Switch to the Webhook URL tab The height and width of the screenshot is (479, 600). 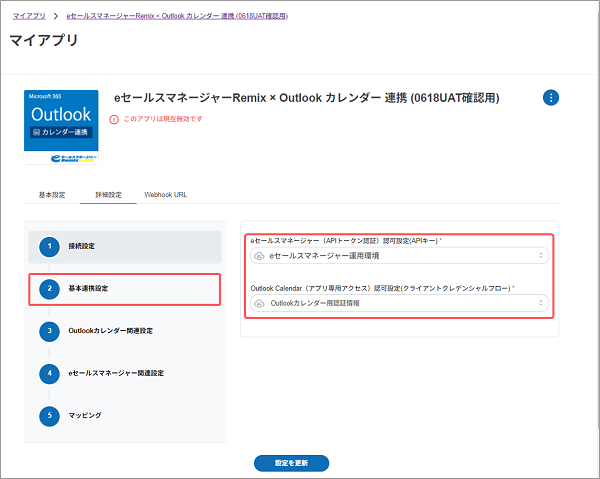click(x=165, y=195)
